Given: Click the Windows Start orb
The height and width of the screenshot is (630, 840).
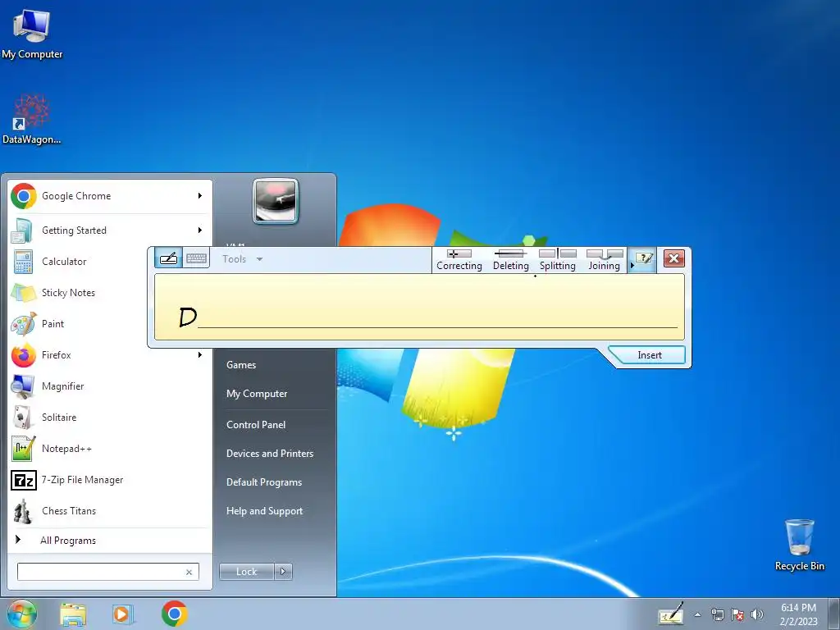Looking at the screenshot, I should tap(21, 614).
